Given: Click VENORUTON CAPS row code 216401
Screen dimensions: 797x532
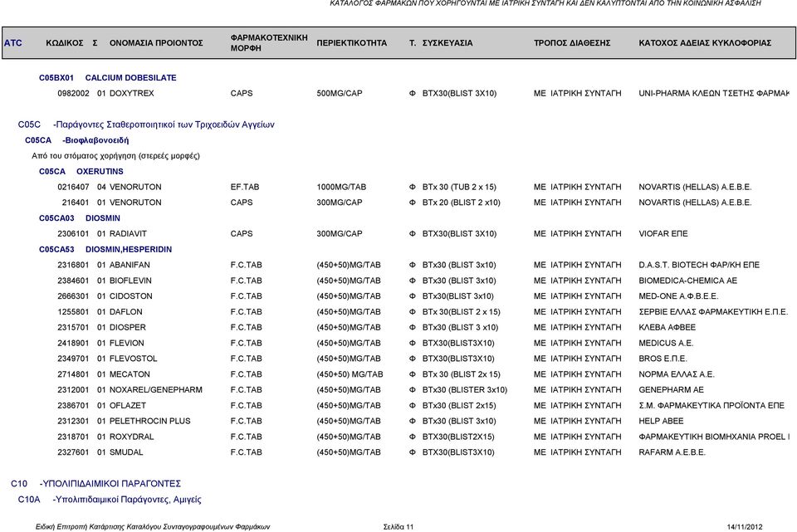Looking at the screenshot, I should coord(76,203).
